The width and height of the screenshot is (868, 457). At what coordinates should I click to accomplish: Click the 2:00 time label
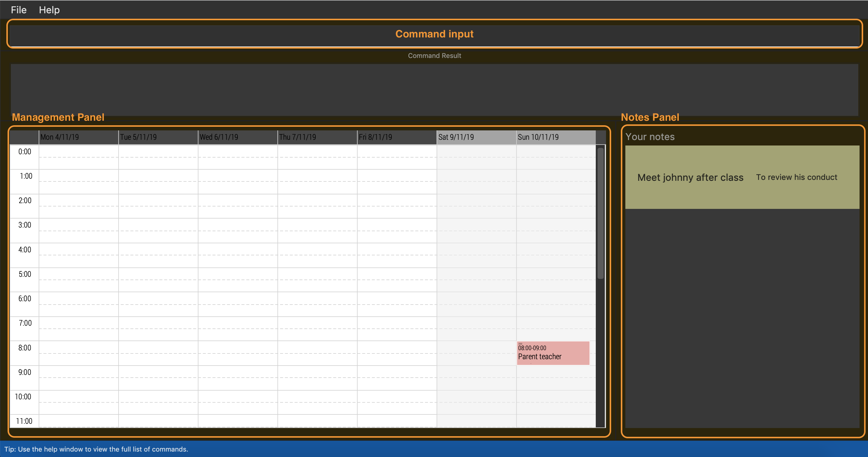[x=25, y=200]
